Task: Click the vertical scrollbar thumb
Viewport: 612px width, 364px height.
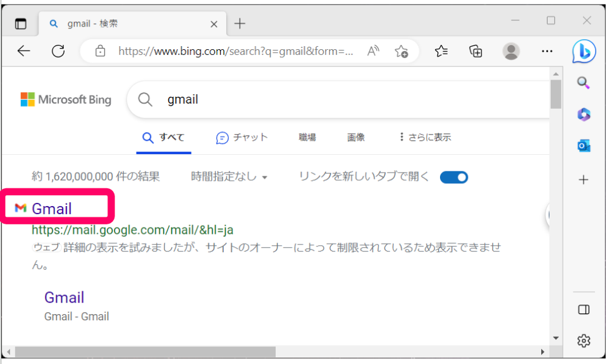Action: point(556,94)
